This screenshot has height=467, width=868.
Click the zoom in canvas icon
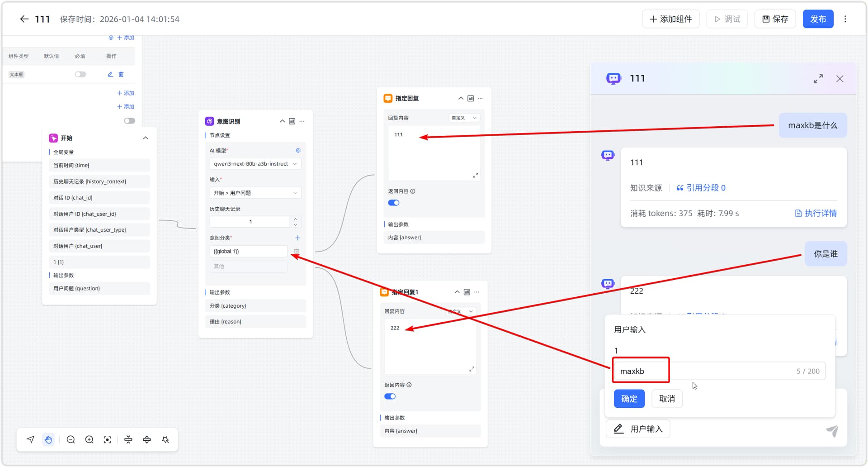tap(90, 440)
